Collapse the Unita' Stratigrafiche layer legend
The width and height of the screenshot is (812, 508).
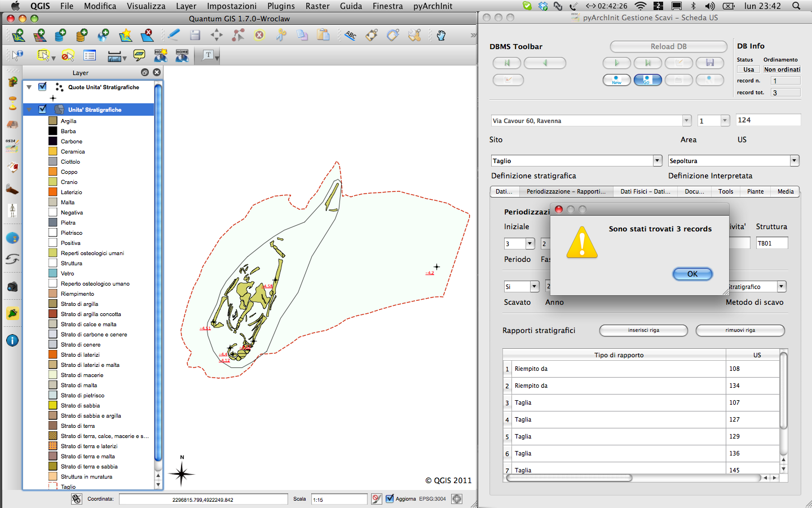(x=29, y=110)
